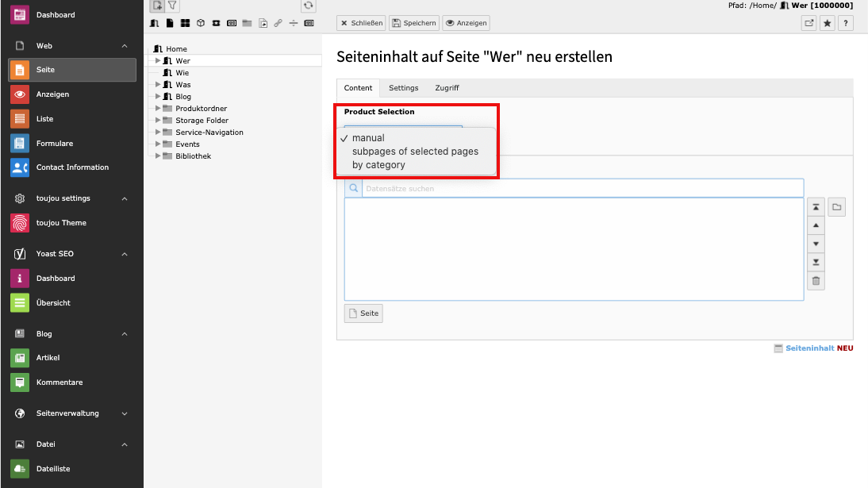
Task: Expand the Wer page in the tree
Action: [x=158, y=61]
